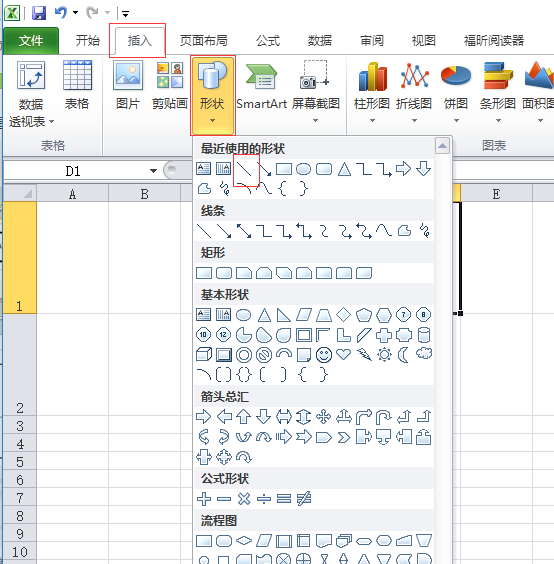554x564 pixels.
Task: Select the curve shape under 线条
Action: point(383,231)
